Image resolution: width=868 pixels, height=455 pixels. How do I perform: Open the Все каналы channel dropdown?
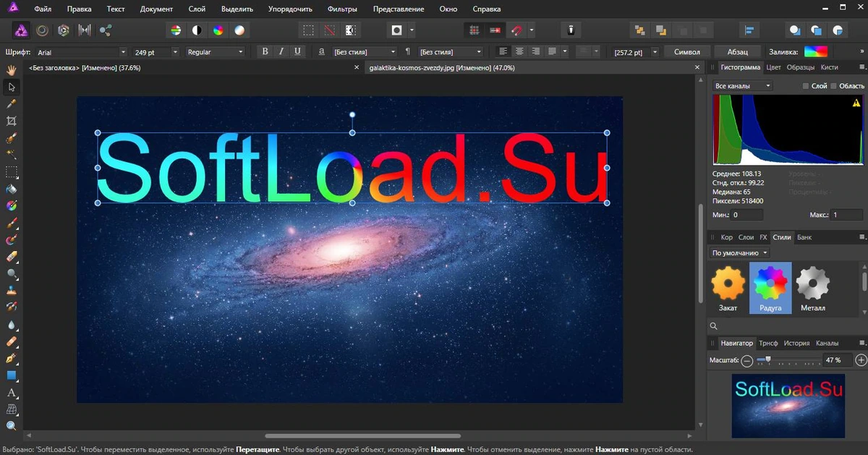click(x=743, y=85)
